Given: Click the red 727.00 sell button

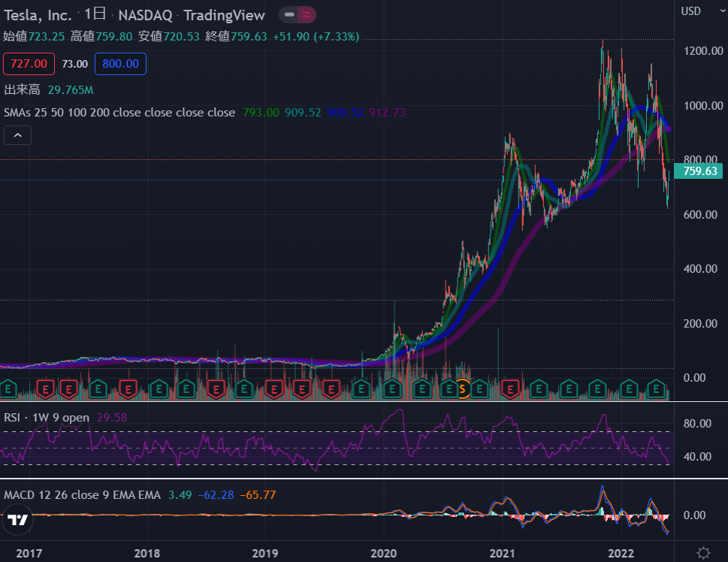Looking at the screenshot, I should 29,64.
